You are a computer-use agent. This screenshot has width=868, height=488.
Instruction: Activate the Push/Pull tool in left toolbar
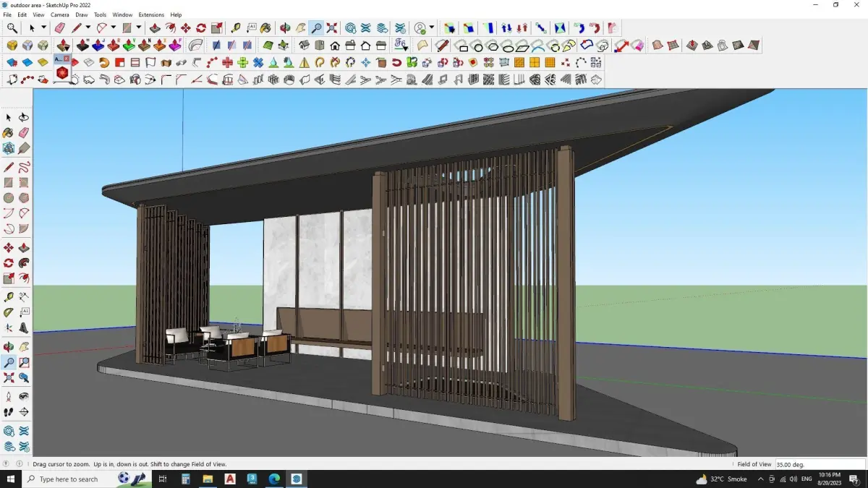[x=24, y=247]
